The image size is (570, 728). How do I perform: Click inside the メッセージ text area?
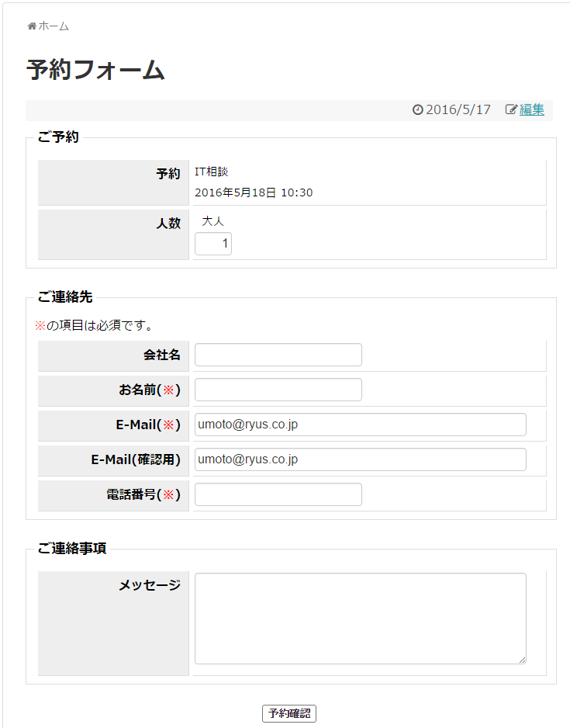coord(360,618)
